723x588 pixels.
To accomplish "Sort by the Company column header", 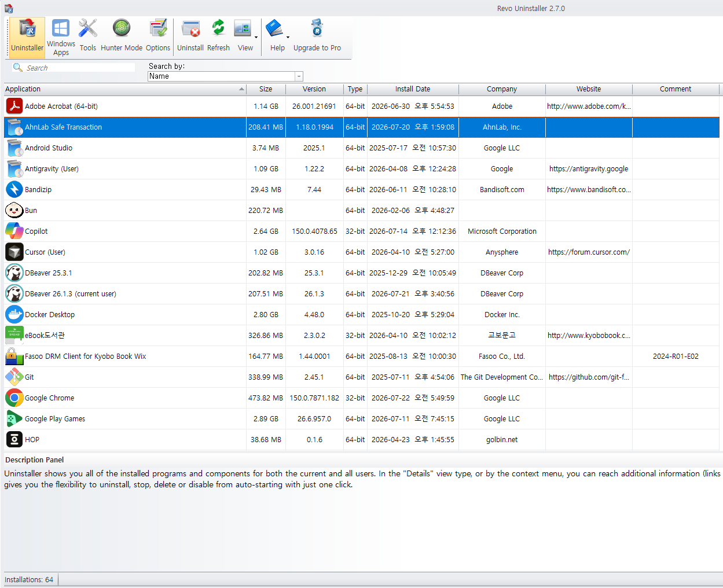I will tap(502, 89).
